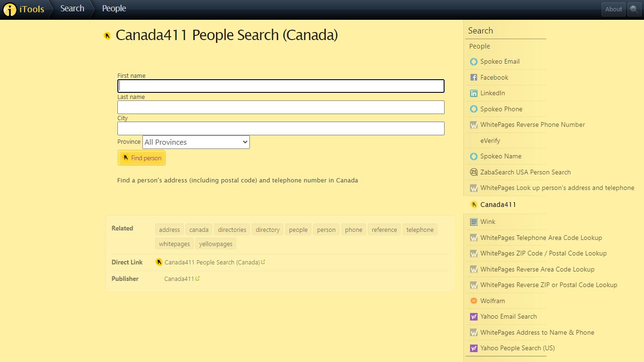Click the Spokeo Email text link
This screenshot has width=644, height=362.
pos(500,61)
